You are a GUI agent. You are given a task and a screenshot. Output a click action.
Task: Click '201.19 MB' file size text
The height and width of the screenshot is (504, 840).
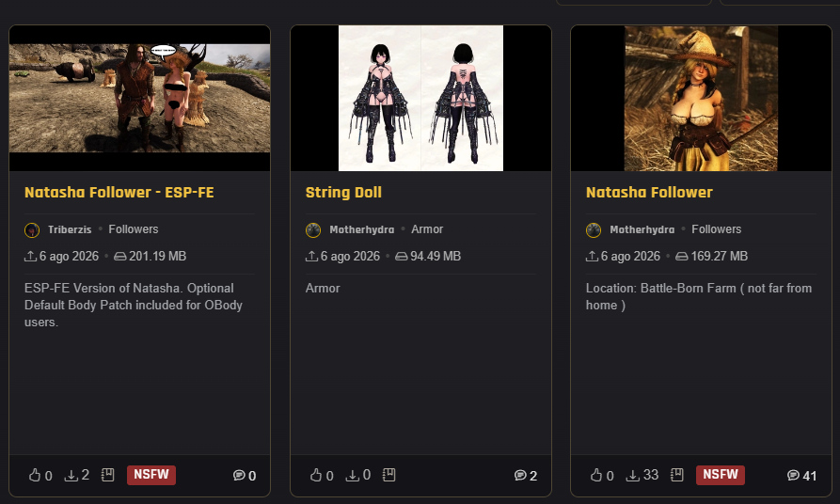coord(157,257)
